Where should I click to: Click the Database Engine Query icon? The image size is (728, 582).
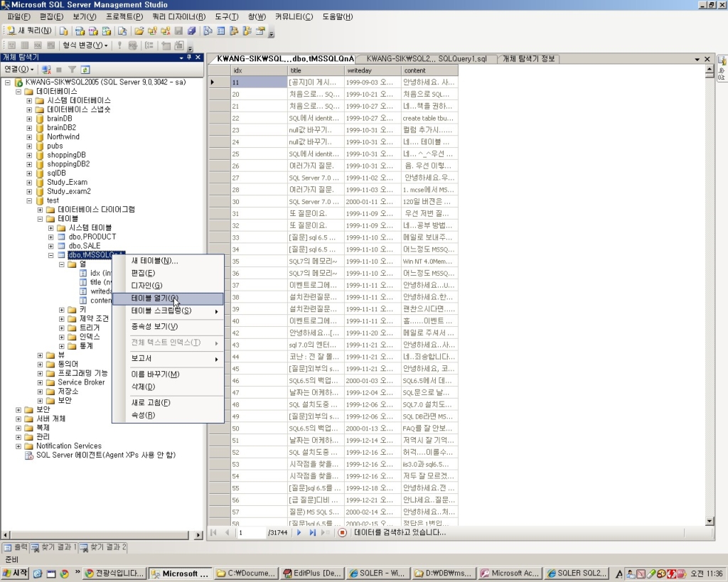[63, 31]
